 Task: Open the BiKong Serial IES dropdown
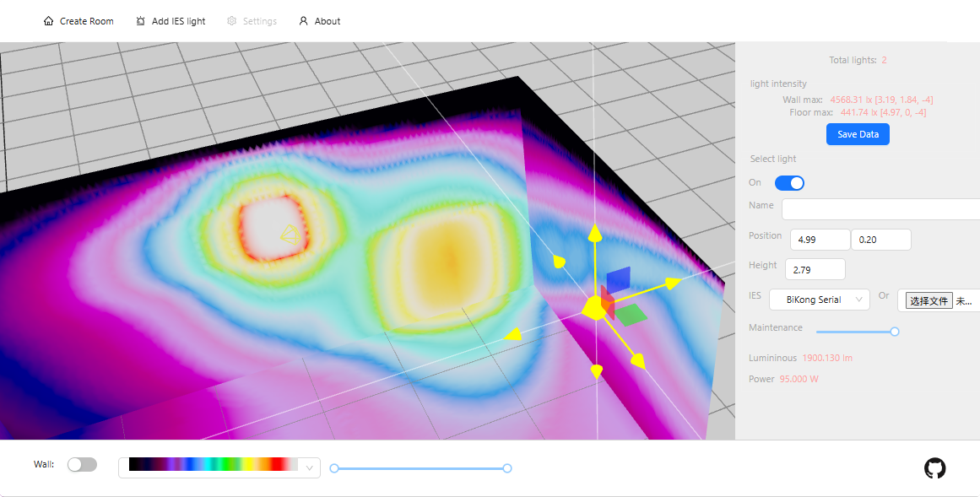point(820,300)
